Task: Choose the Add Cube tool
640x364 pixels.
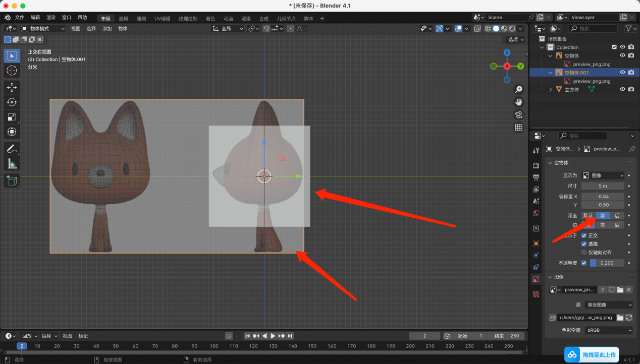Action: click(12, 180)
